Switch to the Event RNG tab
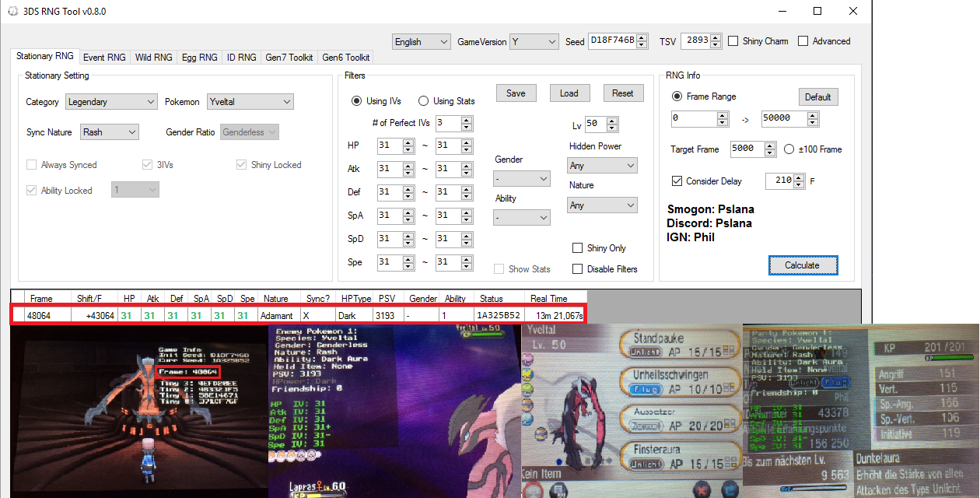 coord(104,58)
